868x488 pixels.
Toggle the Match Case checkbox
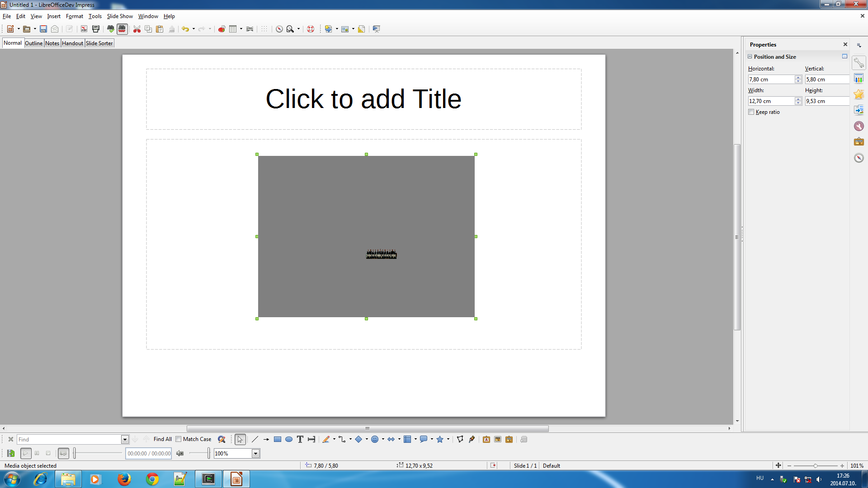[179, 439]
